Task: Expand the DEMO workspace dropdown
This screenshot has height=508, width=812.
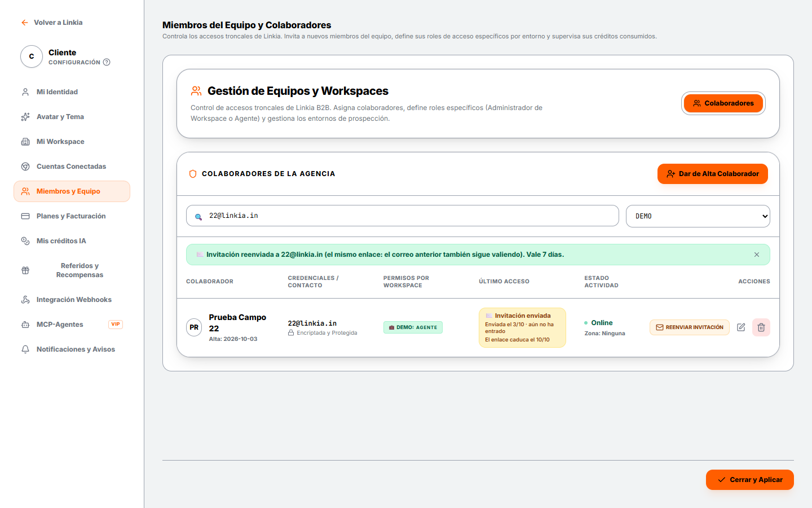Action: (x=698, y=216)
